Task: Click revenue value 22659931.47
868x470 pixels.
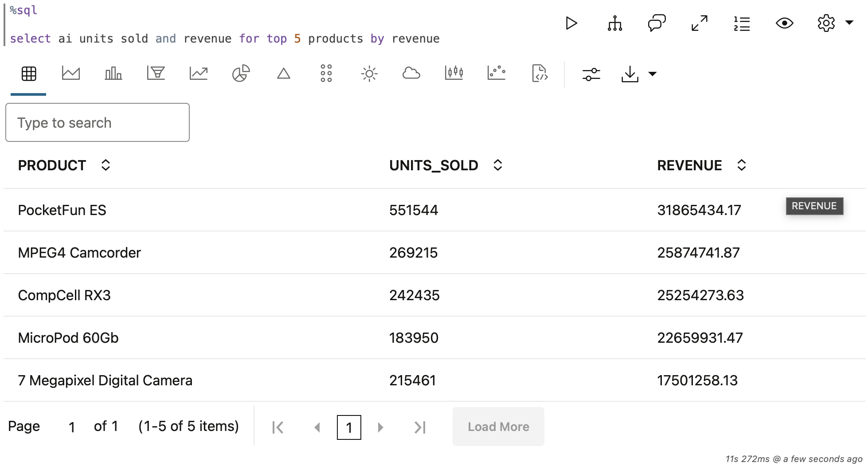Action: (700, 338)
